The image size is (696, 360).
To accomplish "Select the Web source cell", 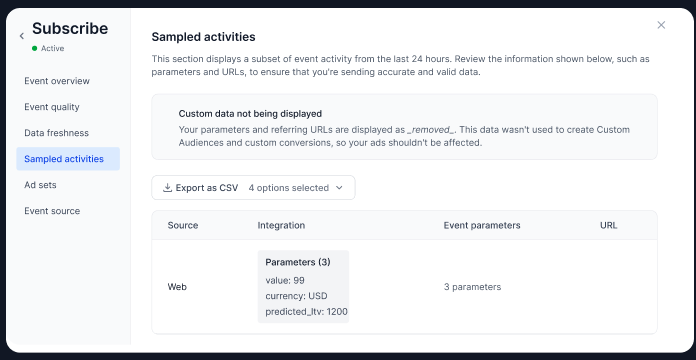I will click(177, 287).
